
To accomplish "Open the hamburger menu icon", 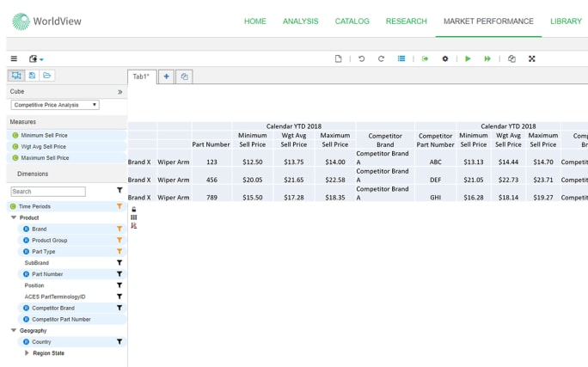I will coord(14,58).
